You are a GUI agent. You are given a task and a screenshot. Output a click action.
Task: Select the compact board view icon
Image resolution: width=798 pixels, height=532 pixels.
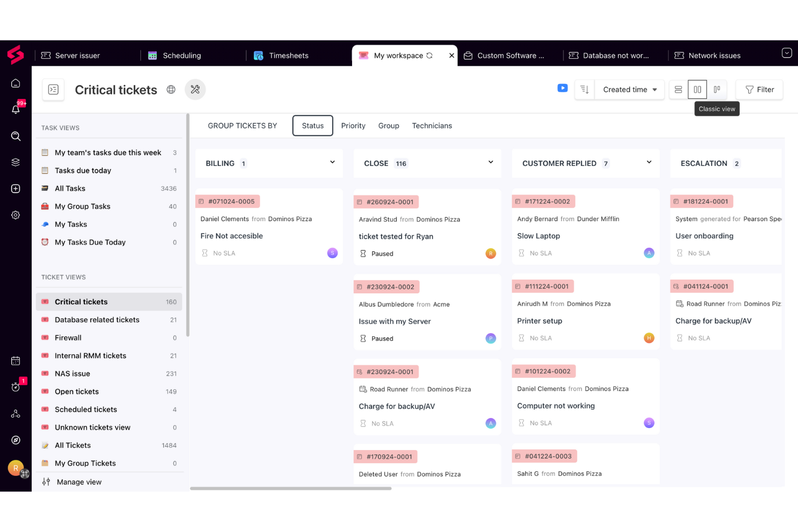(717, 89)
